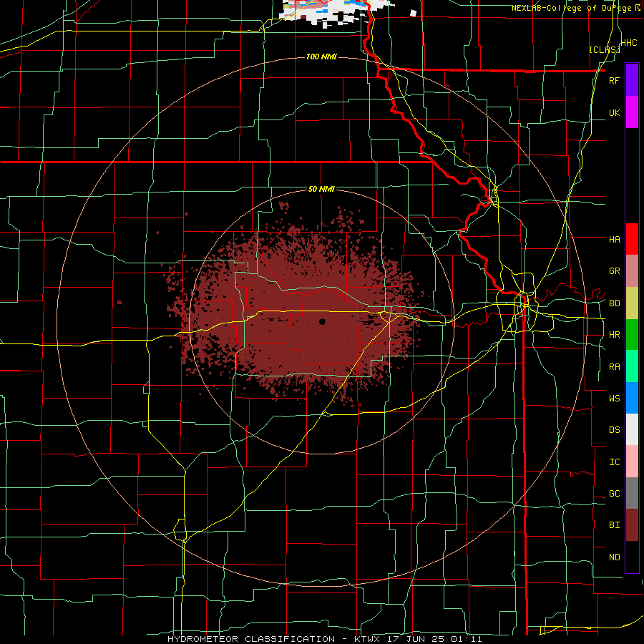Click the DS legend label

614,430
